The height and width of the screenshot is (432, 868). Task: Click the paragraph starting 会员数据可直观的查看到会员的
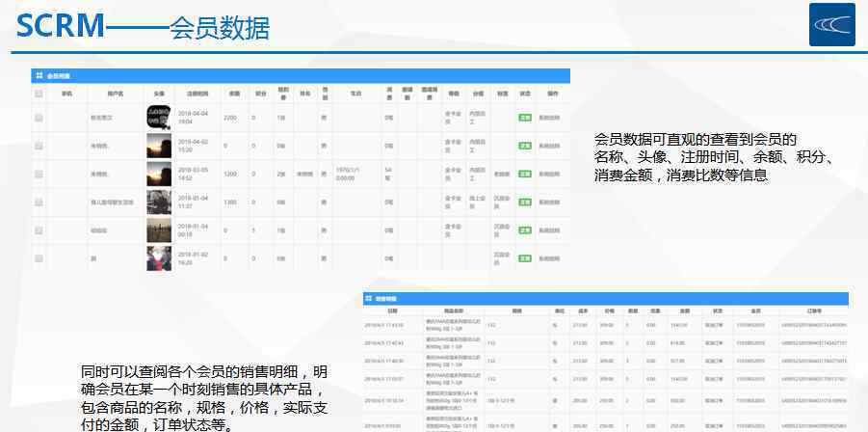[x=713, y=157]
